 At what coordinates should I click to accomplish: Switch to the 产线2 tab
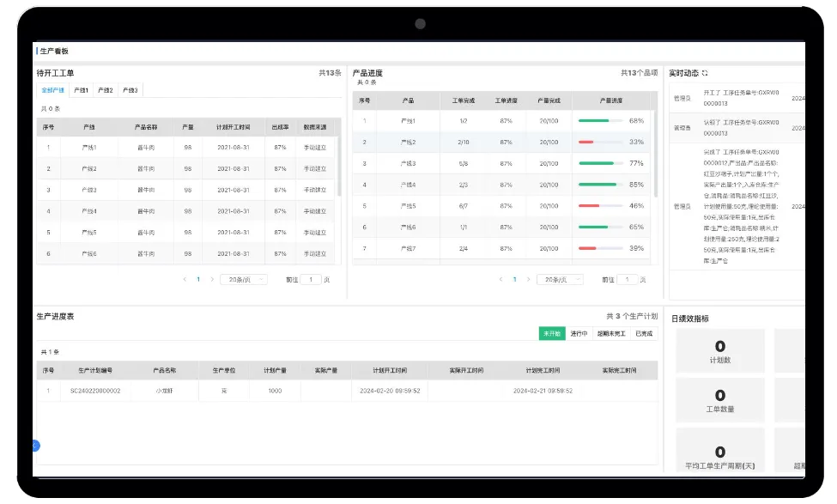click(x=106, y=90)
